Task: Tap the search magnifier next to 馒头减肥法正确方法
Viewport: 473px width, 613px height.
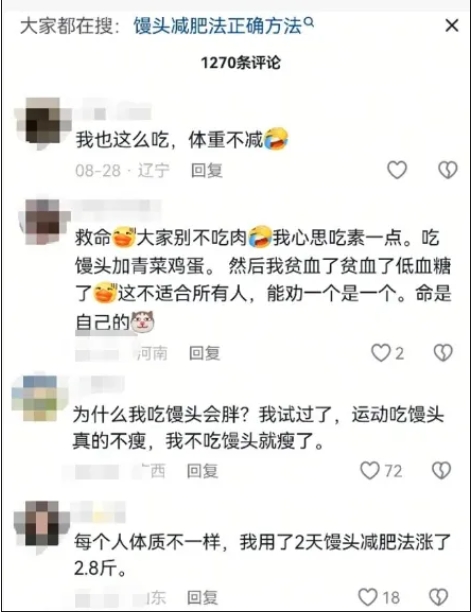Action: coord(309,22)
